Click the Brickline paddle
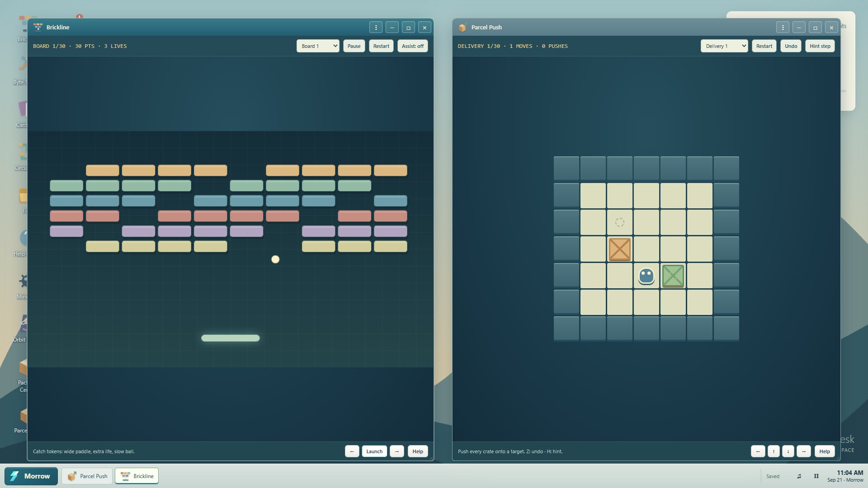 tap(230, 338)
